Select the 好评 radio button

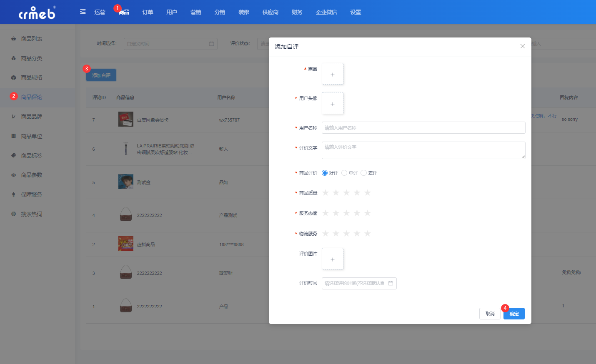(x=325, y=173)
